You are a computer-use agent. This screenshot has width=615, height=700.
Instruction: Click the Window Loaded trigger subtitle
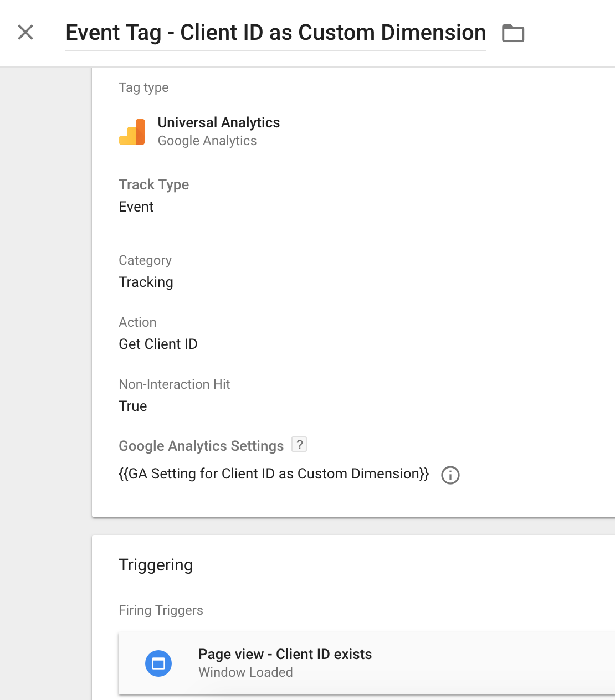246,672
